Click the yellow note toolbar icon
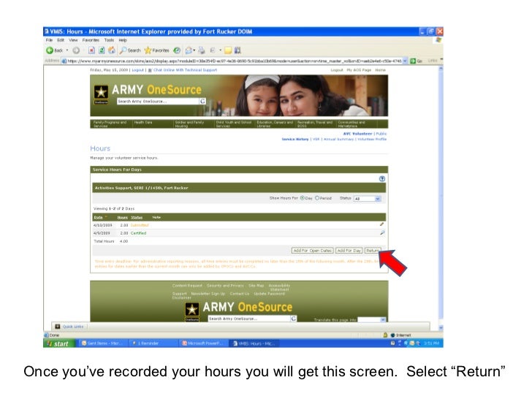 point(228,50)
